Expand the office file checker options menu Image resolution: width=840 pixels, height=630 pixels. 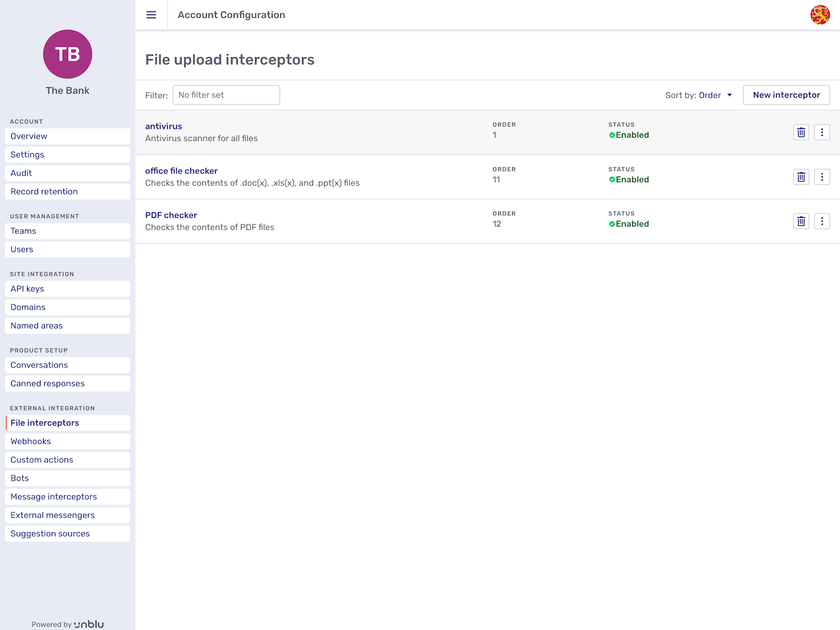pyautogui.click(x=822, y=177)
